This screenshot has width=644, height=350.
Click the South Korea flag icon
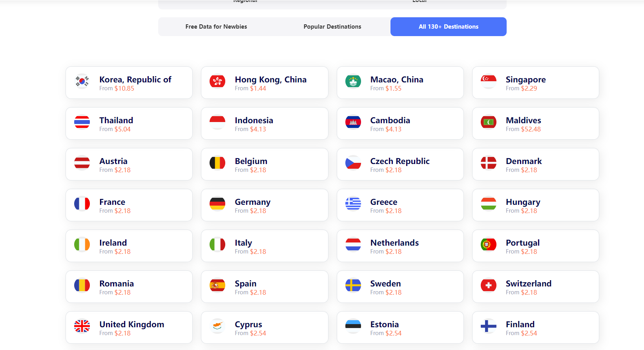click(82, 82)
